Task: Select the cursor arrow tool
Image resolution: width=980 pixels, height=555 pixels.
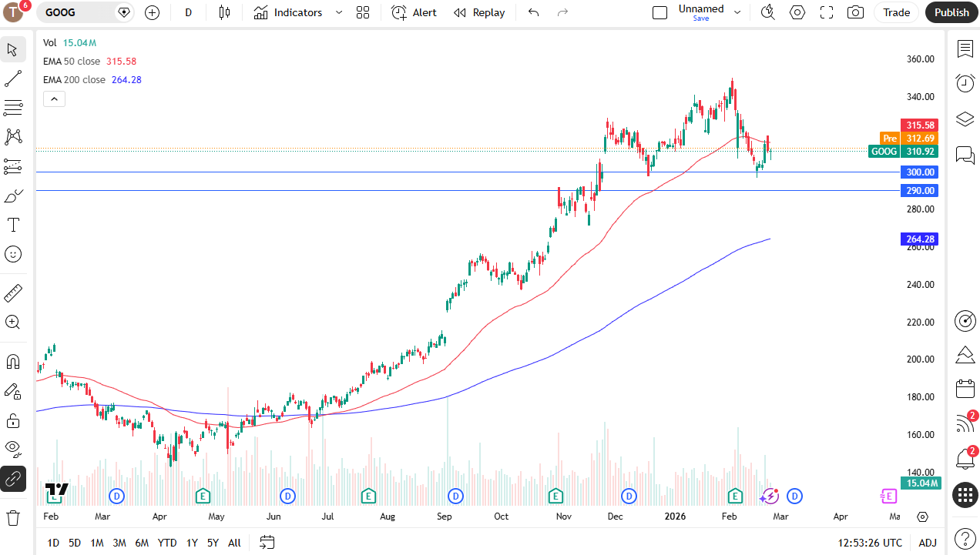Action: (13, 50)
